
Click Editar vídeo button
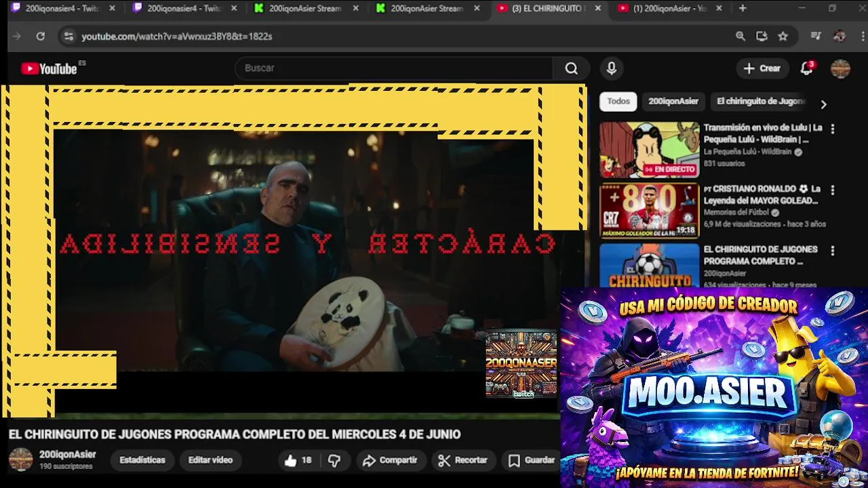[x=210, y=460]
